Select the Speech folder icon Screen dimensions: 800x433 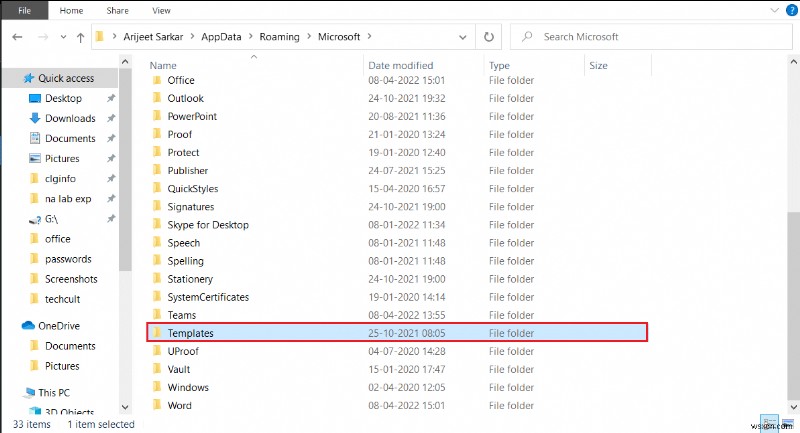(157, 243)
